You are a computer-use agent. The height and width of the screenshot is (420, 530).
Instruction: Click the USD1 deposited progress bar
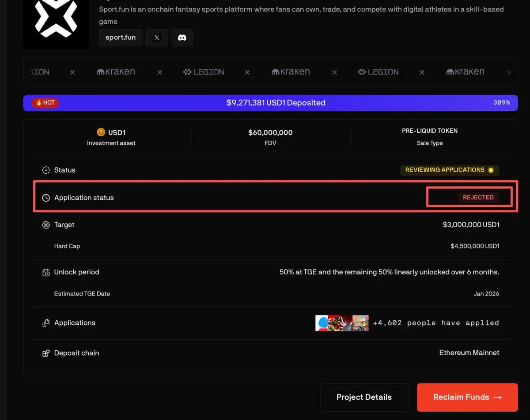[270, 103]
